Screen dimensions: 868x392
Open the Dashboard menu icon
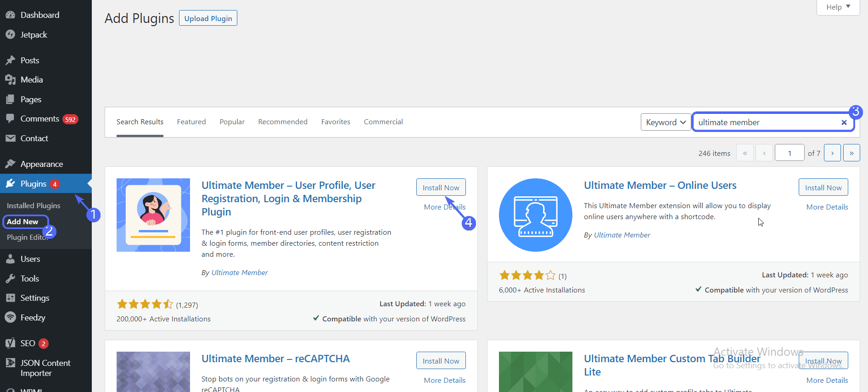point(10,15)
